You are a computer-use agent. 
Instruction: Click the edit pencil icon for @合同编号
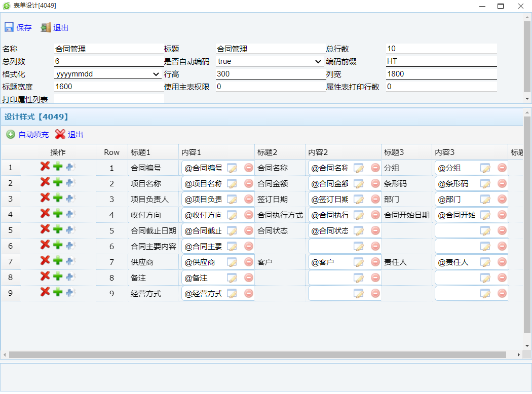232,168
